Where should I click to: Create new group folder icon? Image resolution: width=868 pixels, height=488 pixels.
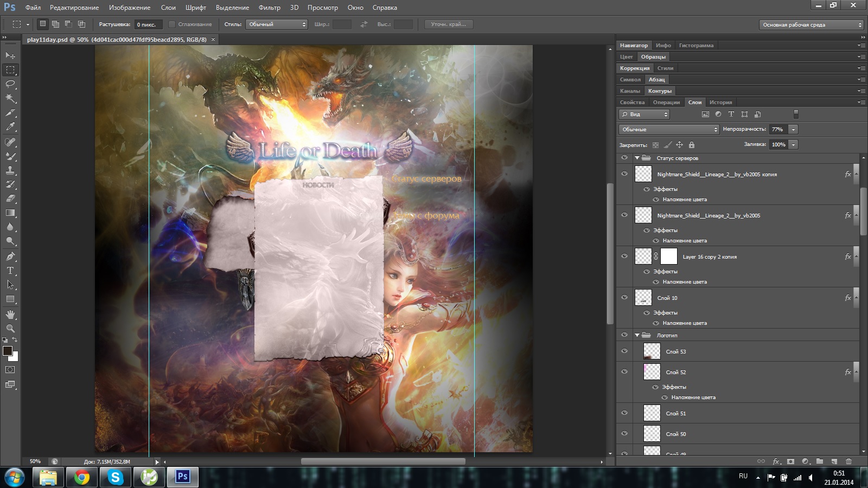820,461
